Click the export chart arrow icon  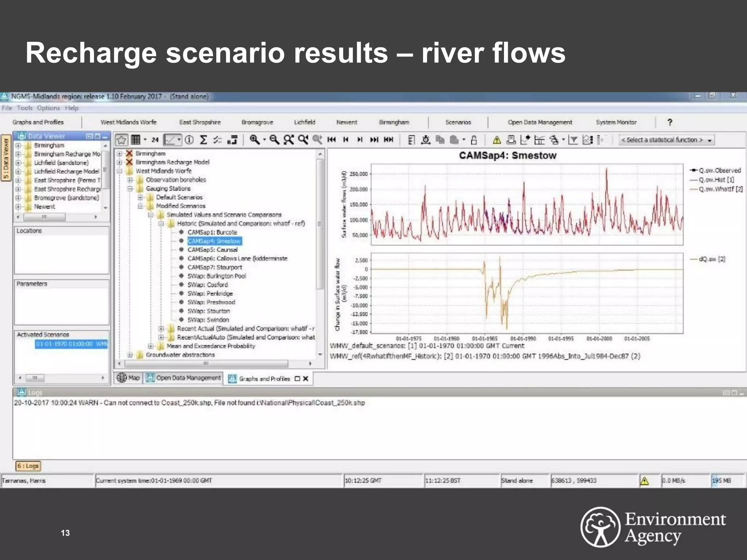[x=525, y=140]
